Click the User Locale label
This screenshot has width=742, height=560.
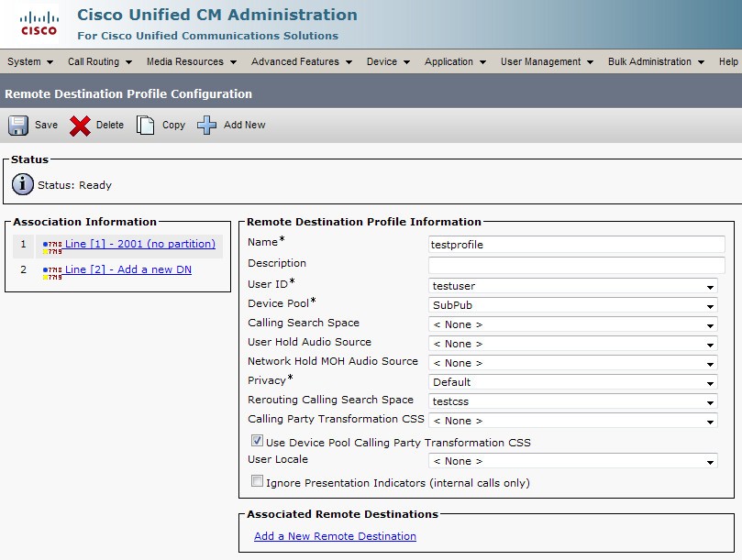tap(278, 459)
